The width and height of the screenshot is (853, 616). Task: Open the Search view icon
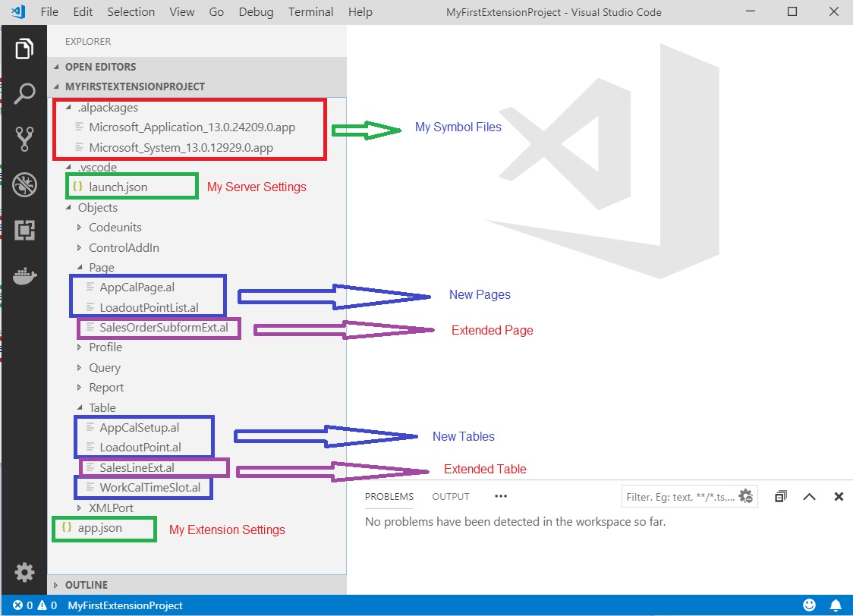pos(24,93)
